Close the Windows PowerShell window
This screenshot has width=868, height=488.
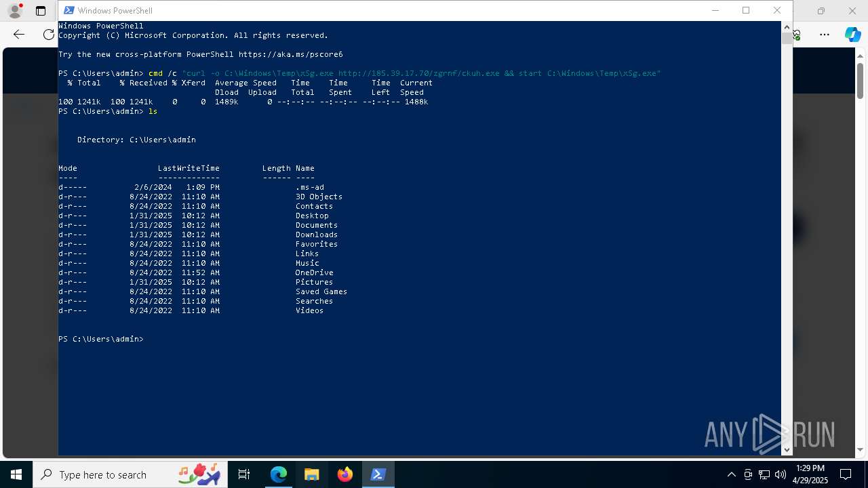[x=777, y=10]
